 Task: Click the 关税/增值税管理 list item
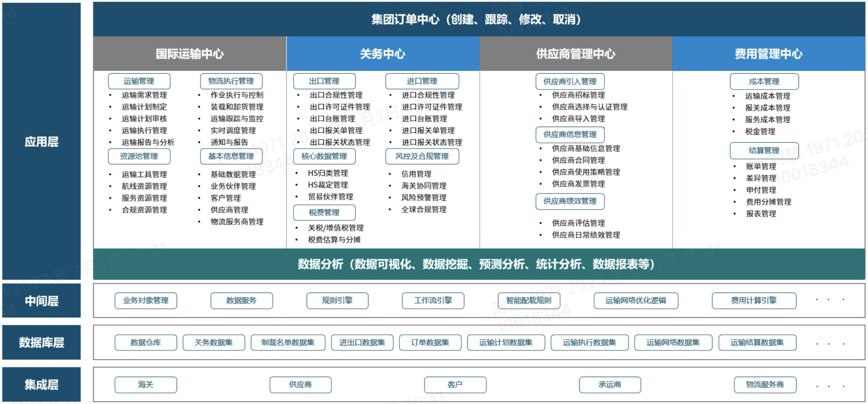[x=336, y=228]
